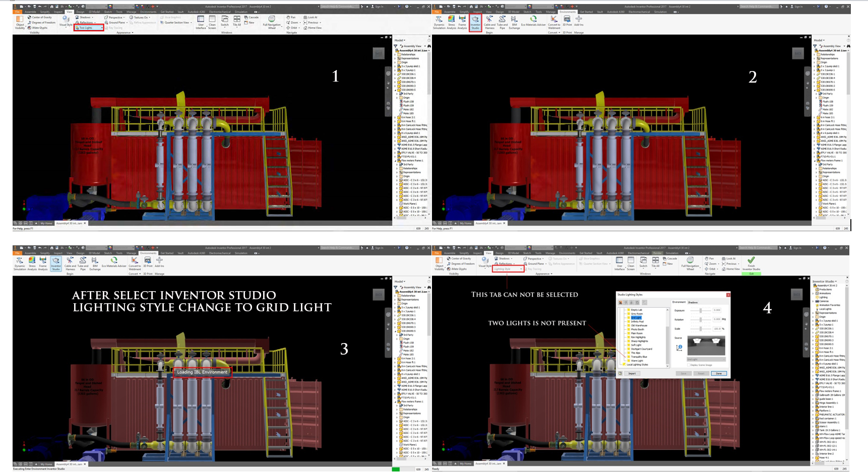Toggle Reflections in screenshot 1 Appearance panel
The image size is (868, 473).
point(85,23)
